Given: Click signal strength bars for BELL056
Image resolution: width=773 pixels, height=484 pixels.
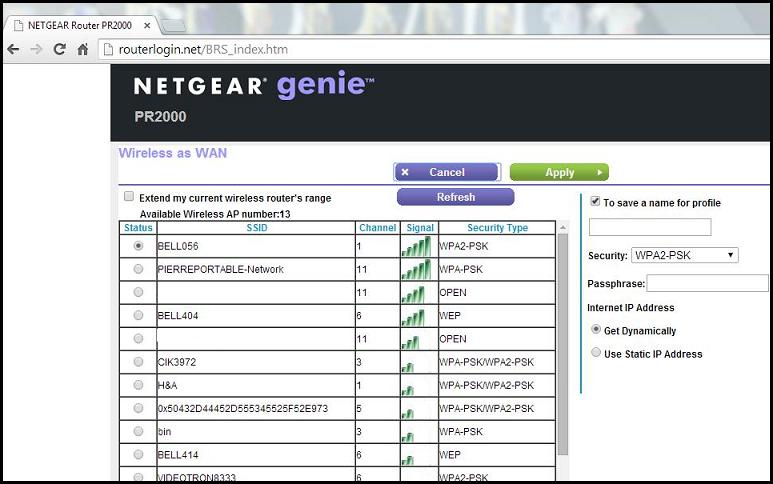Looking at the screenshot, I should point(416,246).
